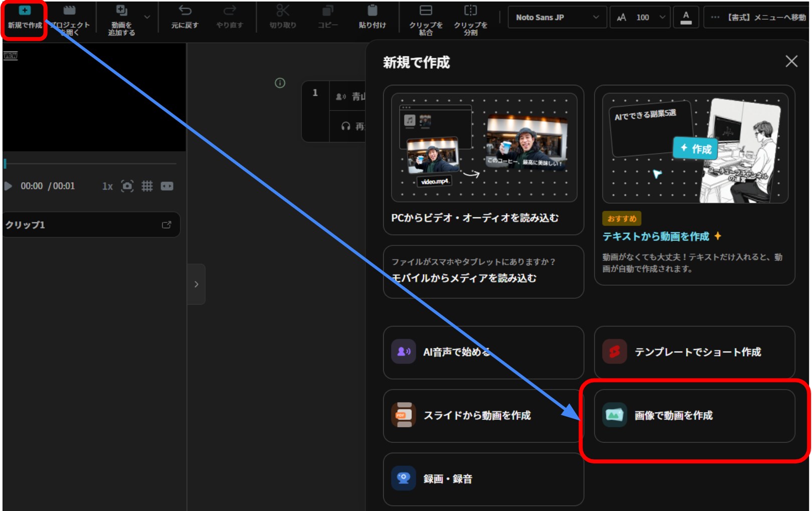
Task: Expand the 動画を追加する dropdown arrow
Action: click(x=147, y=17)
